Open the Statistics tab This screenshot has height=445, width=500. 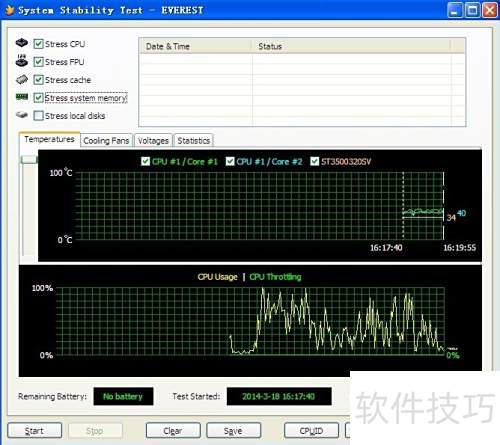click(194, 141)
